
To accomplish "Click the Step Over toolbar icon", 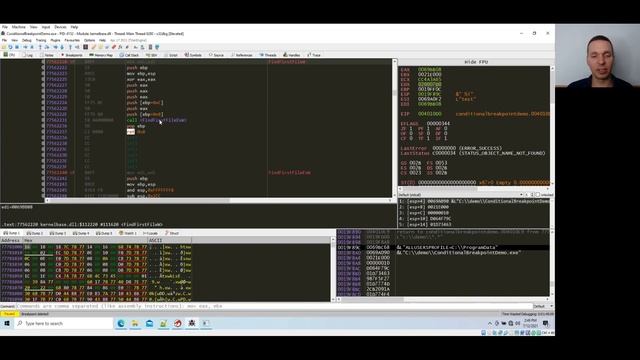I will (47, 47).
